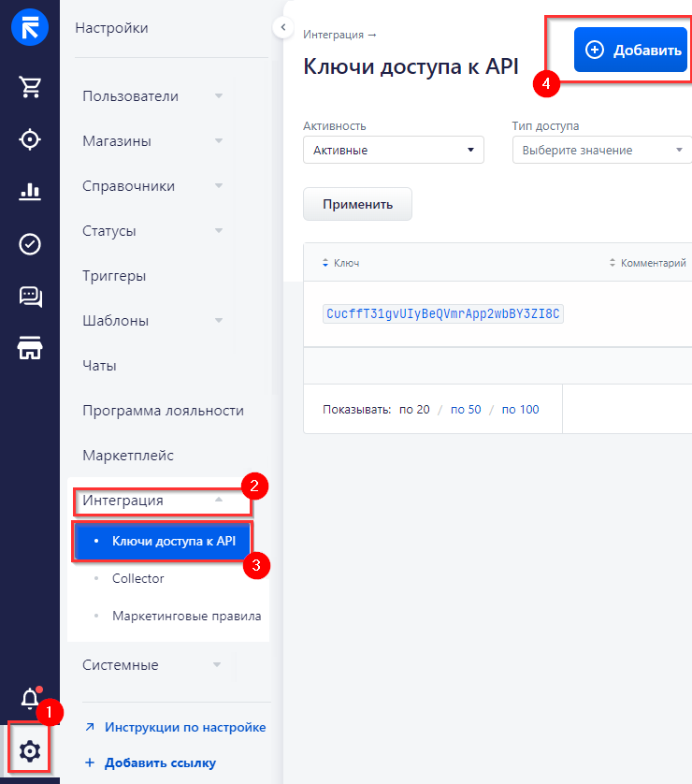Open the orders cart icon in sidebar
The height and width of the screenshot is (784, 692).
30,87
